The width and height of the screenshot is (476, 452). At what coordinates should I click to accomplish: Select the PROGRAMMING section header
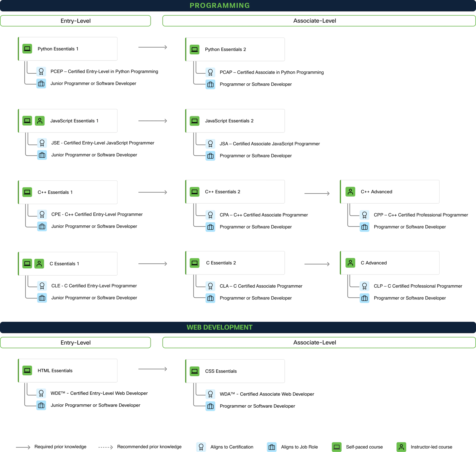pyautogui.click(x=219, y=6)
